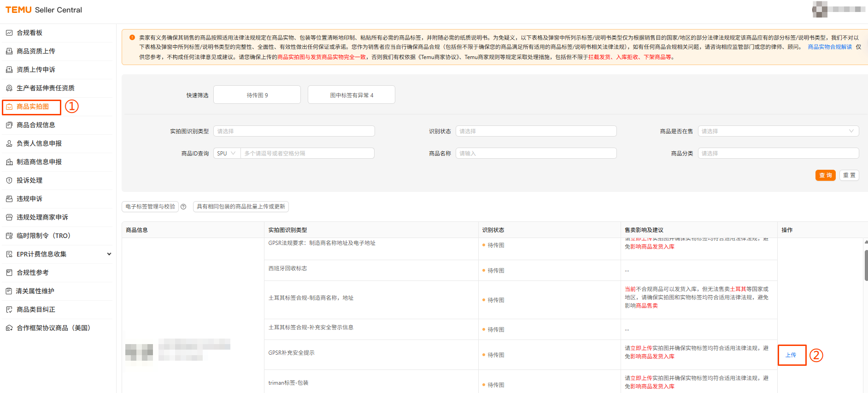Click the 商品资质上传 sidebar icon
868x393 pixels.
tap(9, 51)
